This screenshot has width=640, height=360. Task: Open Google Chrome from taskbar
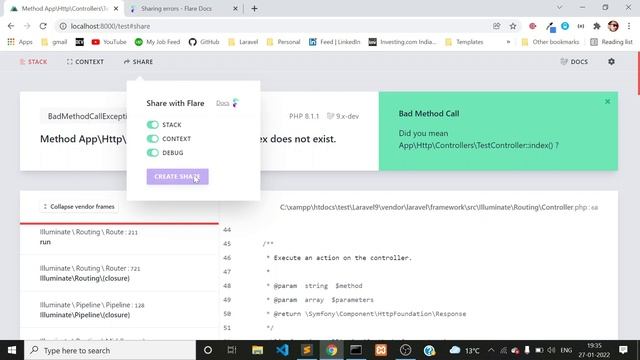click(331, 350)
